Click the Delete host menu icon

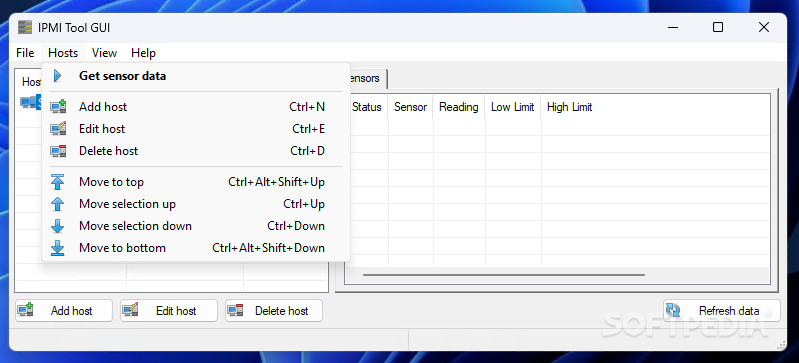point(58,151)
